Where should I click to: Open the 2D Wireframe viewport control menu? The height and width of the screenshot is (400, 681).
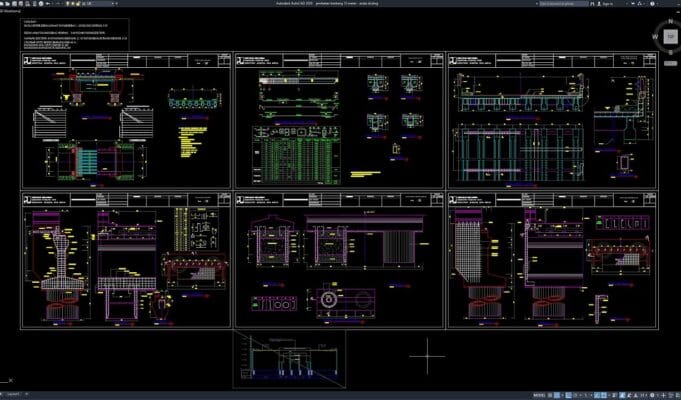(12, 12)
